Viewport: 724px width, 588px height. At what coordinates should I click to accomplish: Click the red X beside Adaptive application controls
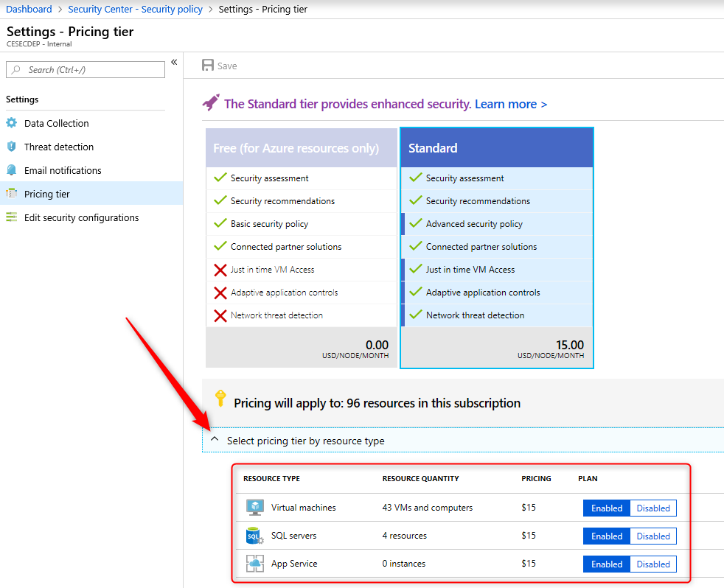point(220,293)
